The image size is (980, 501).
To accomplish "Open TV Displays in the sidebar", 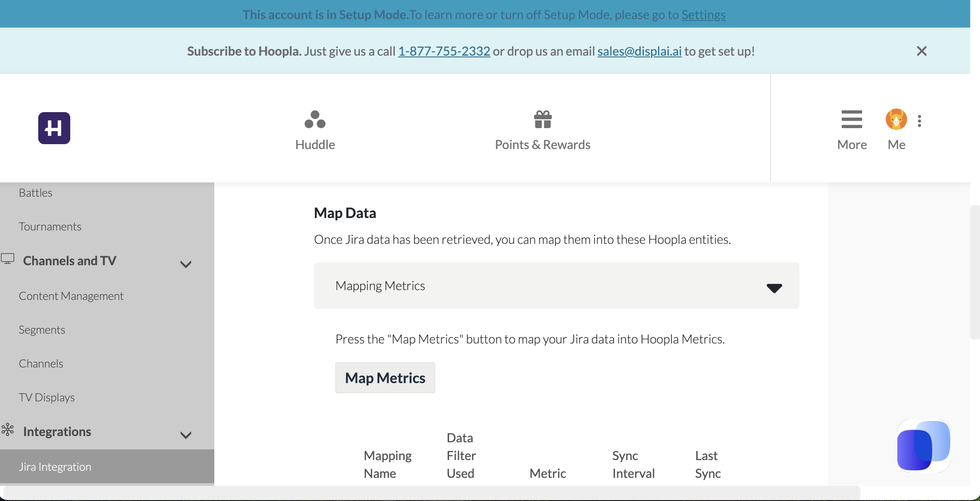I will (47, 397).
